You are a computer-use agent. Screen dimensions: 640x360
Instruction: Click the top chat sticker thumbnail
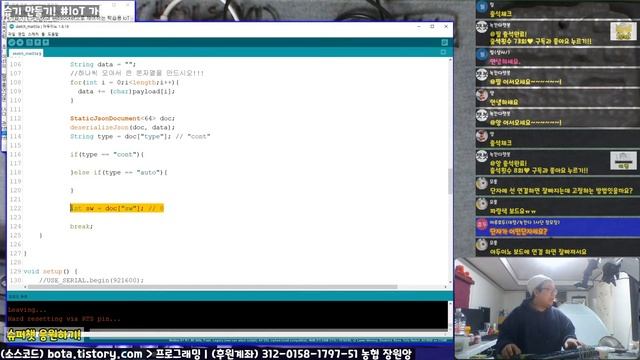point(623,31)
